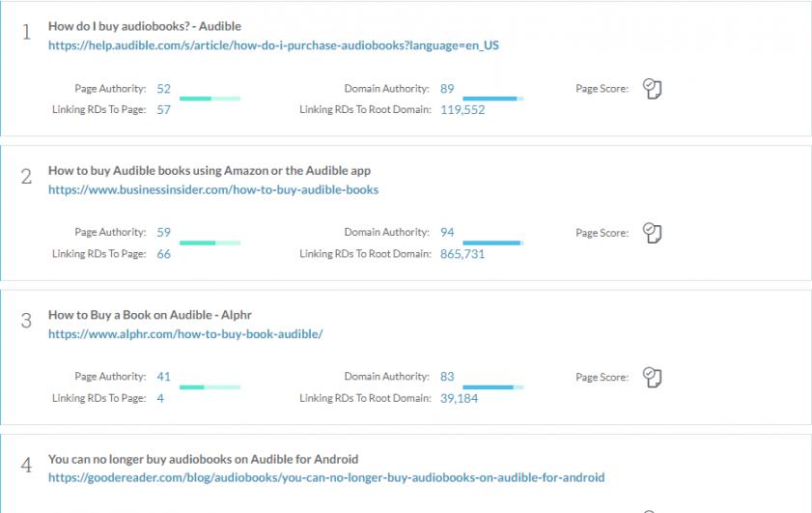This screenshot has width=812, height=513.
Task: Click Page Authority value 59
Action: pos(163,232)
